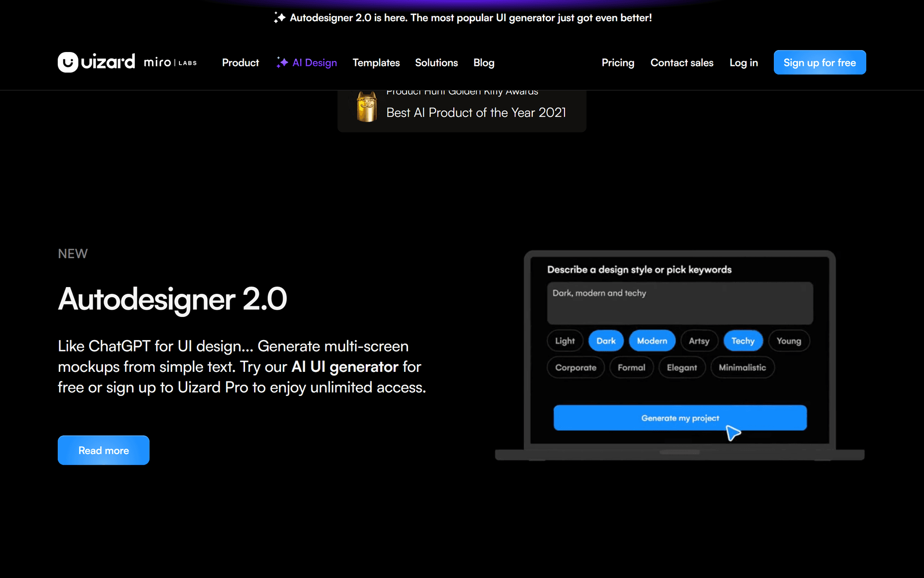Click the 'AI UI generator' bold text

coord(345,367)
